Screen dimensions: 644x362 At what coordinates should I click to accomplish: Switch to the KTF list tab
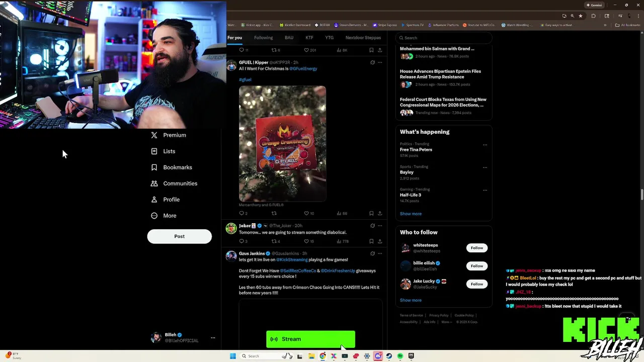[x=309, y=38]
